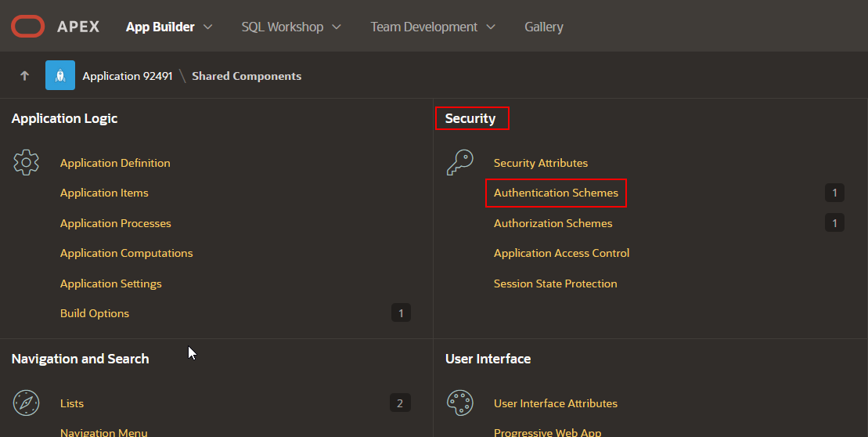Open Session State Protection
Image resolution: width=868 pixels, height=437 pixels.
(x=555, y=284)
